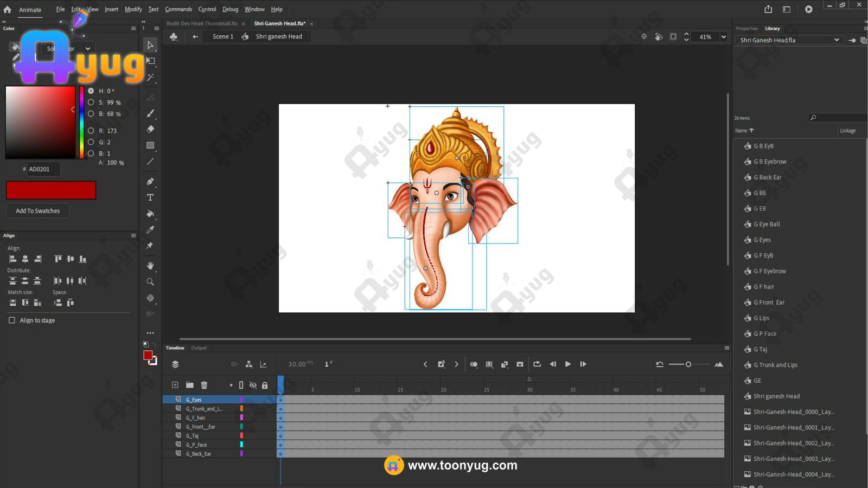Open the library document dropdown
Screen dimensions: 868x488
(x=790, y=40)
